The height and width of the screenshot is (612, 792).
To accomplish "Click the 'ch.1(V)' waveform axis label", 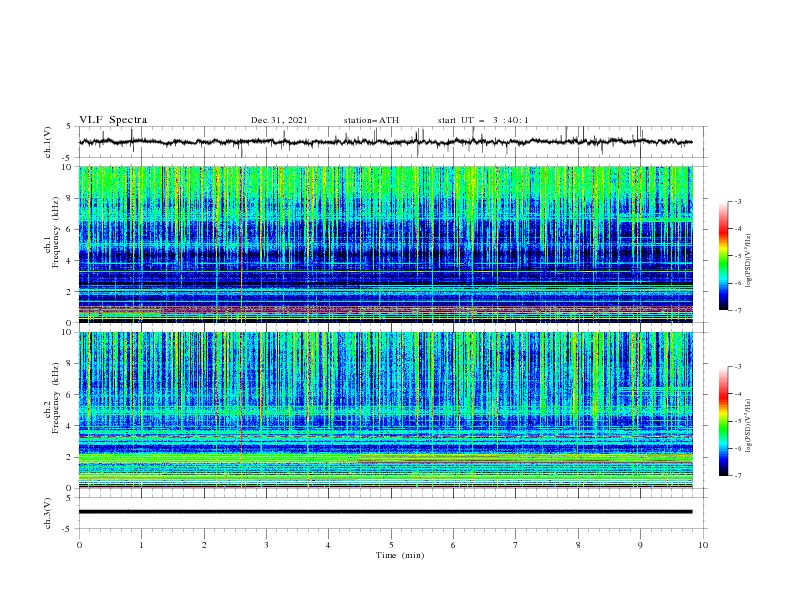I will pos(48,142).
